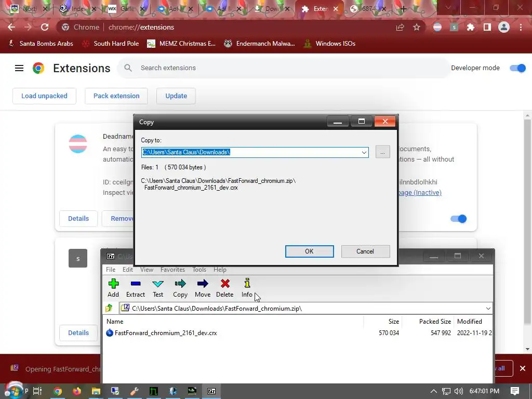Click the 7-Zip Extract toolbar icon
The image size is (532, 399).
136,284
